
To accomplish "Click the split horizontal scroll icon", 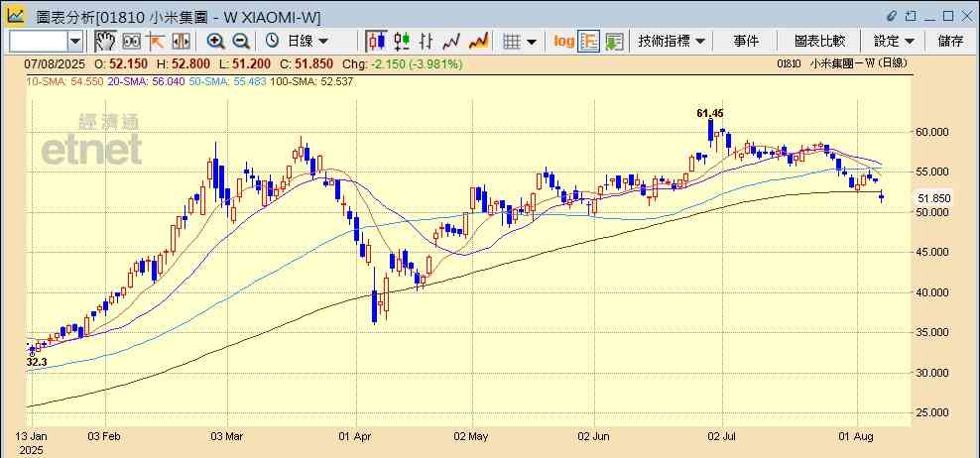I will (181, 42).
